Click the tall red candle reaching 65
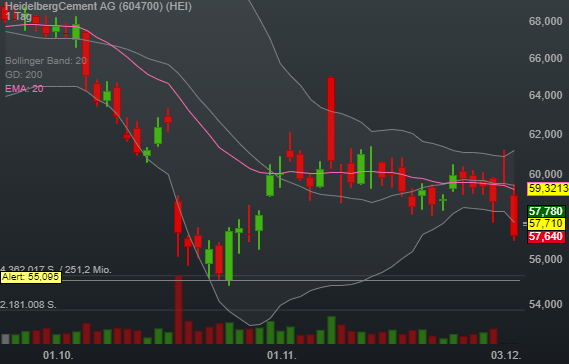 331,119
